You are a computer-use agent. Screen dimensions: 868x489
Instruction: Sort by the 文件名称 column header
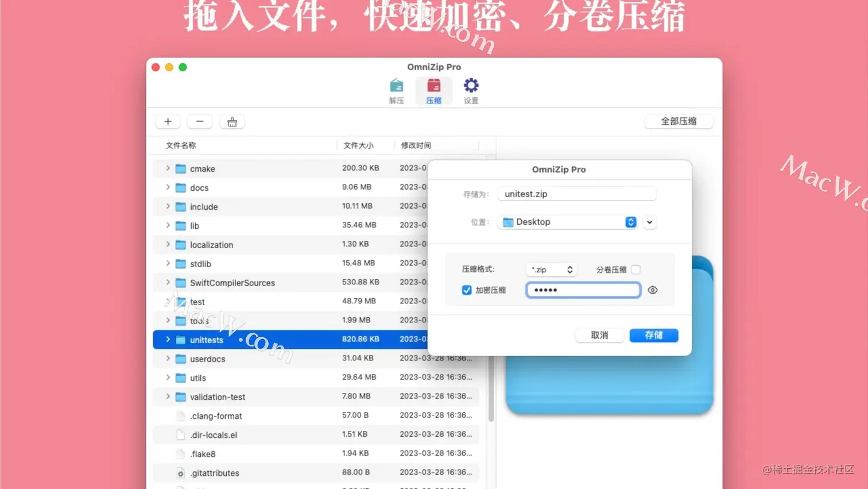point(181,145)
